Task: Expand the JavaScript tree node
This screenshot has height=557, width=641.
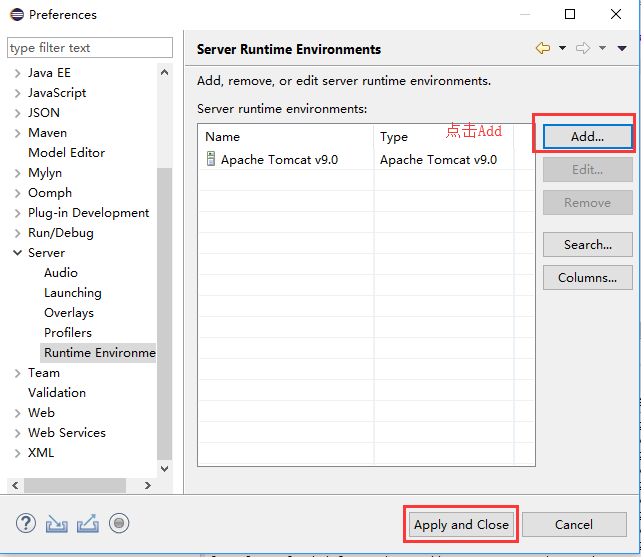Action: point(17,93)
